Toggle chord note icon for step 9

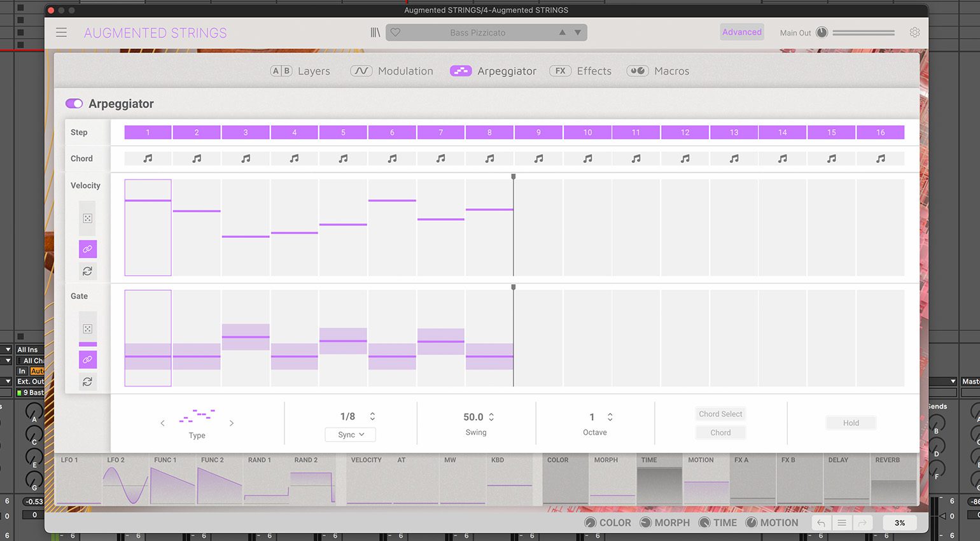coord(538,158)
